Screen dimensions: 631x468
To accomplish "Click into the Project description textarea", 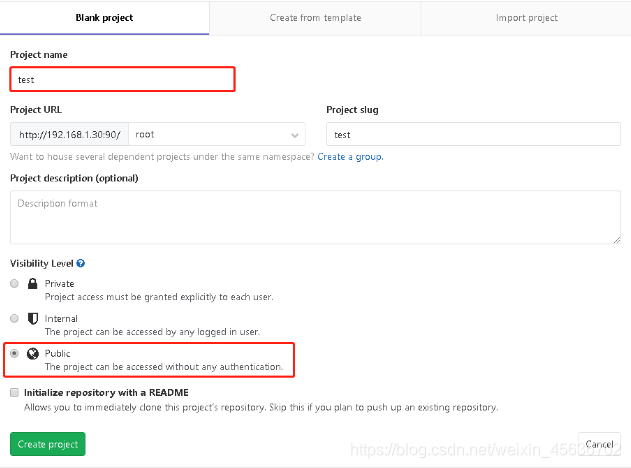I will tap(315, 217).
